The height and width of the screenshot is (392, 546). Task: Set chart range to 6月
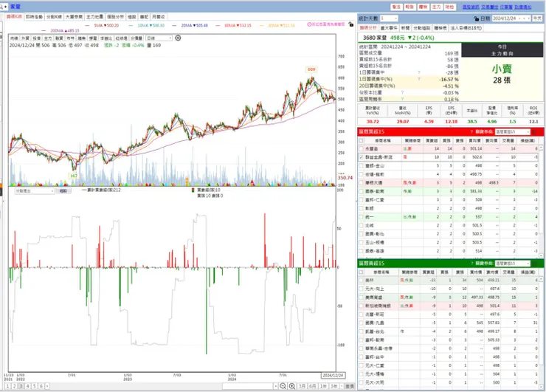coord(313,386)
